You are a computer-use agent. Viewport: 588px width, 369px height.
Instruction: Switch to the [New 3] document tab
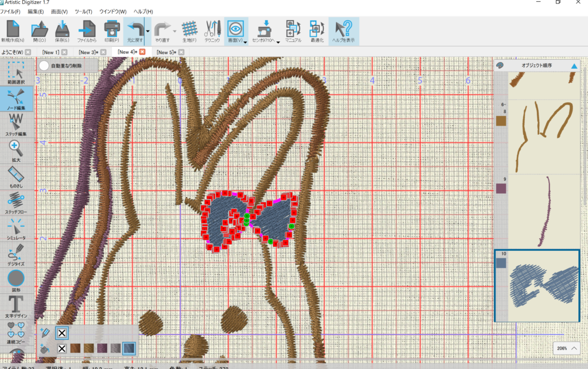88,52
